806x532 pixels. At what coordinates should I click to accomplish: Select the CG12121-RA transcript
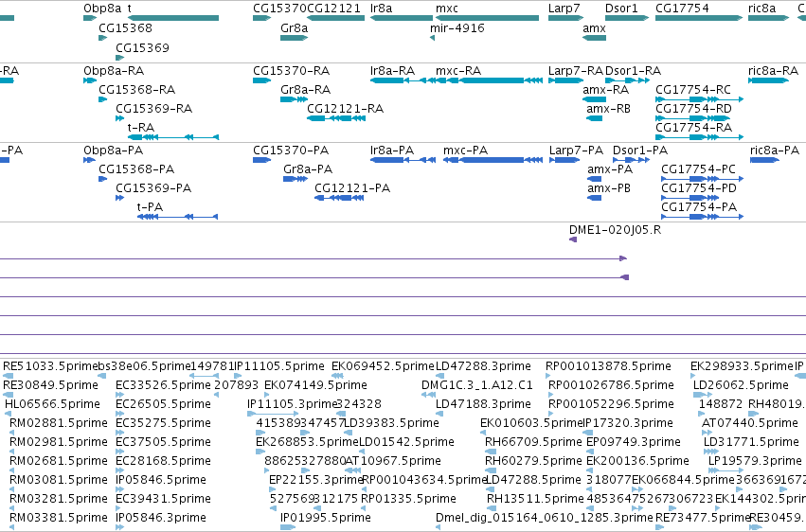pos(336,118)
